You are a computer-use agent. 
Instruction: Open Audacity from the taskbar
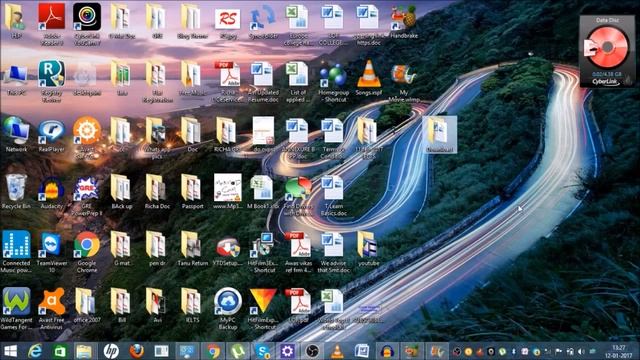pyautogui.click(x=387, y=351)
